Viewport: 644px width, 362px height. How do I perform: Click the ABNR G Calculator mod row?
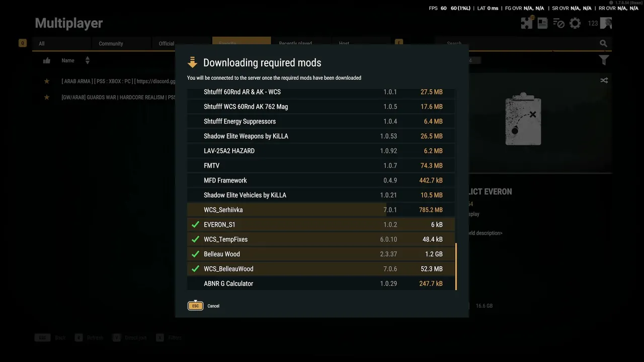point(321,284)
